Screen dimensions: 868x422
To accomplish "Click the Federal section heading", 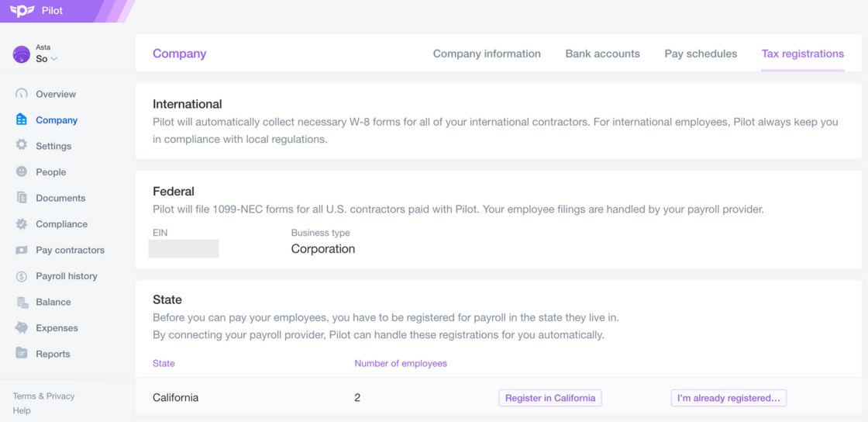I will pos(174,192).
